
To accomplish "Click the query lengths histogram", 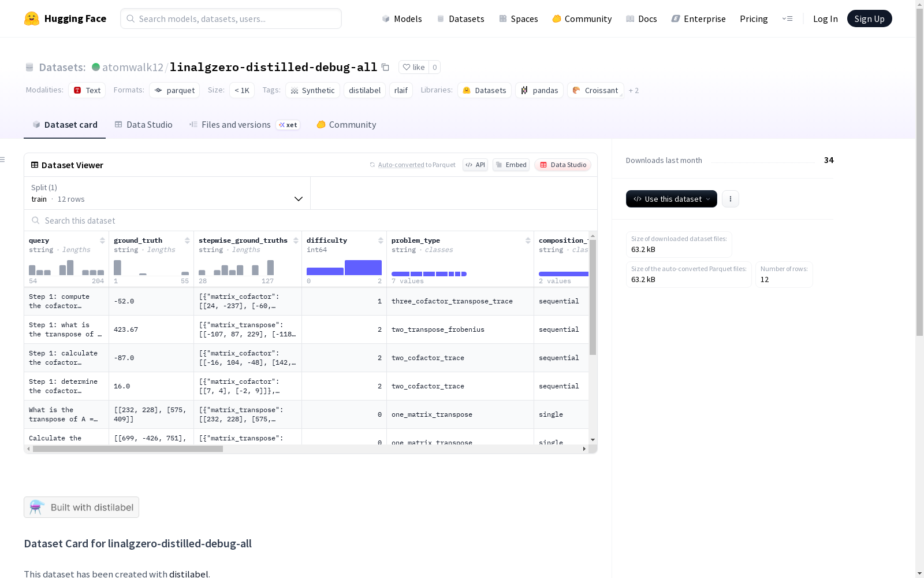I will click(x=66, y=268).
